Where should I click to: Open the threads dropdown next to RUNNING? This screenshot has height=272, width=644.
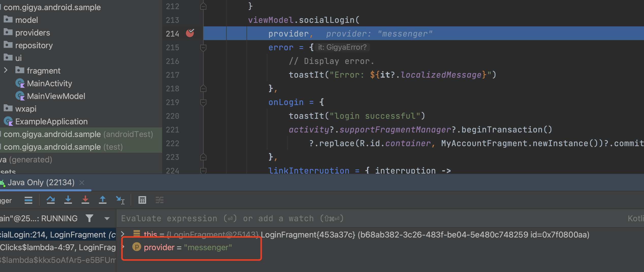[107, 218]
